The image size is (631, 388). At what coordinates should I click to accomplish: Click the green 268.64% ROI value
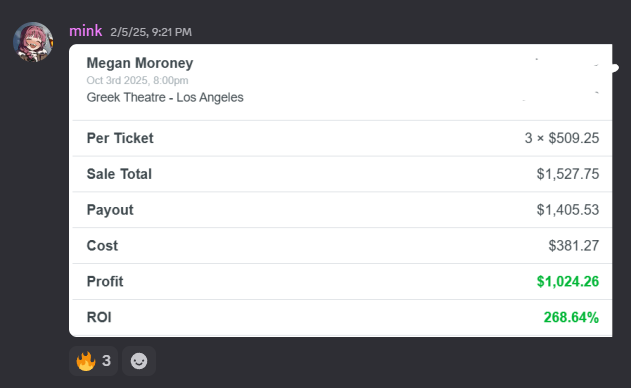(571, 317)
